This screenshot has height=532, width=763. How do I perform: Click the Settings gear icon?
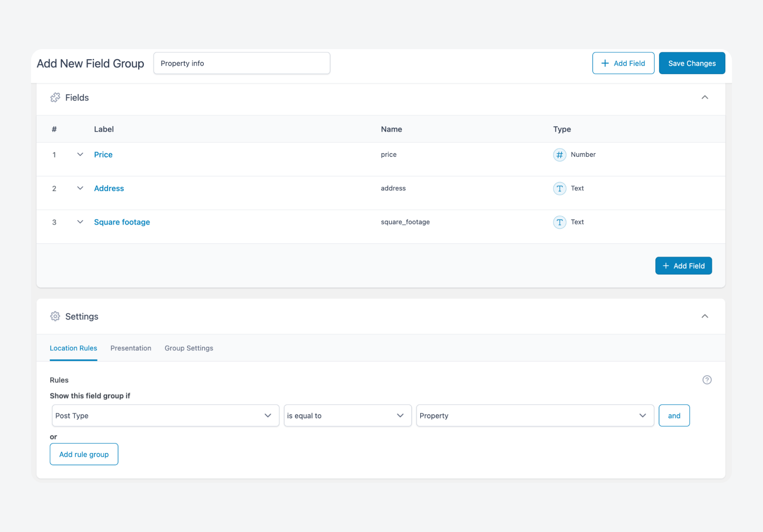click(x=55, y=316)
